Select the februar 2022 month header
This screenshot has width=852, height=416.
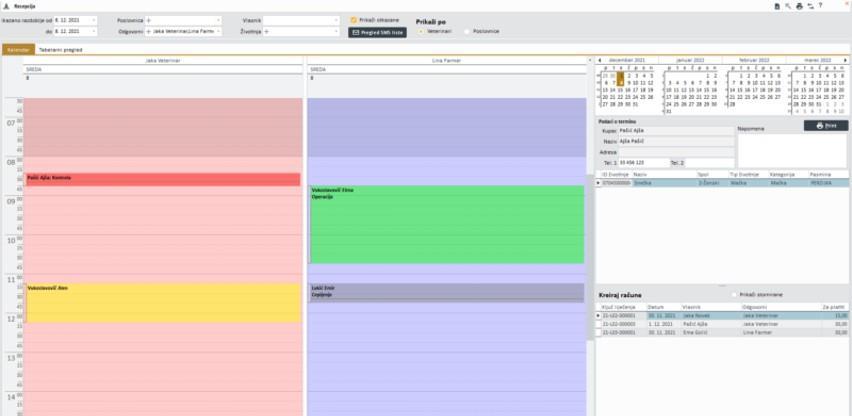(754, 60)
